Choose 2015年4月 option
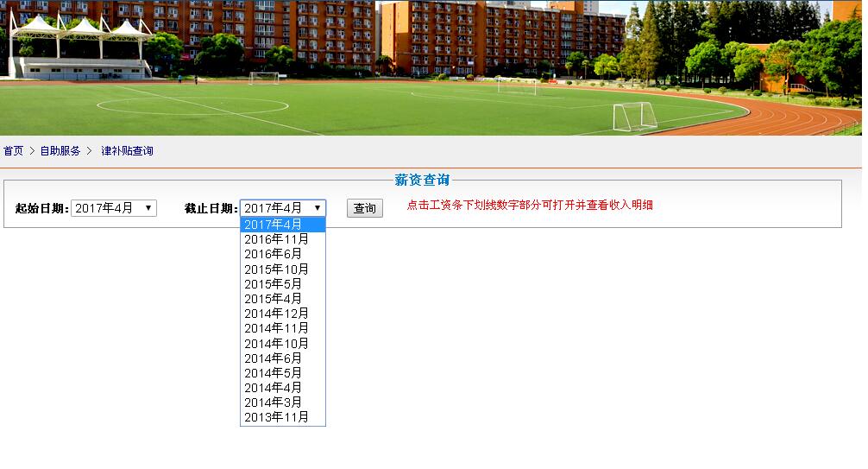This screenshot has height=469, width=868. (283, 299)
